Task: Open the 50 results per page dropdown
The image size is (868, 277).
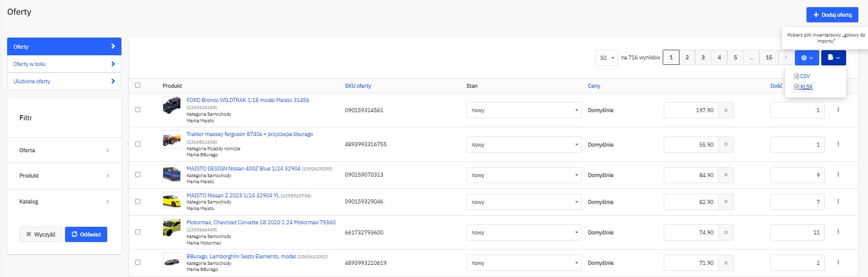Action: pos(606,58)
